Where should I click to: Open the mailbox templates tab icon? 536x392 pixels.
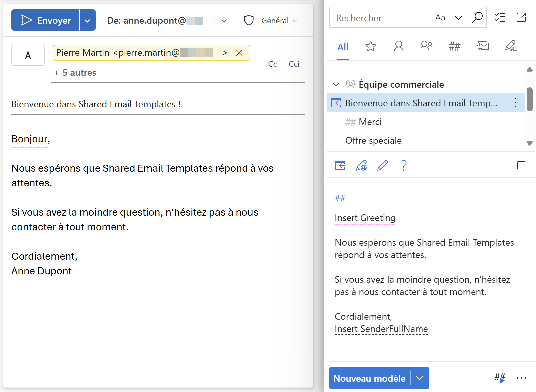tap(483, 46)
